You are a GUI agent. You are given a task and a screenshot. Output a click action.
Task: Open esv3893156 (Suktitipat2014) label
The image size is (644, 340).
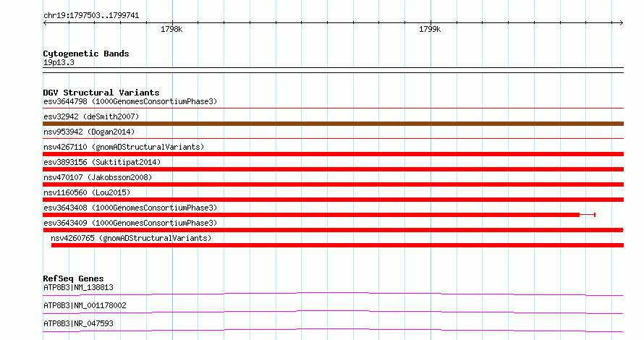coord(102,162)
